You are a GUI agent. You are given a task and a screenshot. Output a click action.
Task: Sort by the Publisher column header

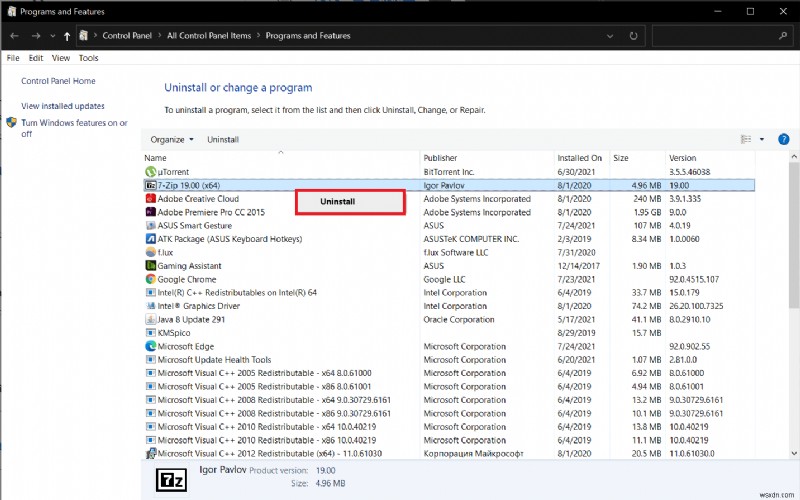(487, 158)
